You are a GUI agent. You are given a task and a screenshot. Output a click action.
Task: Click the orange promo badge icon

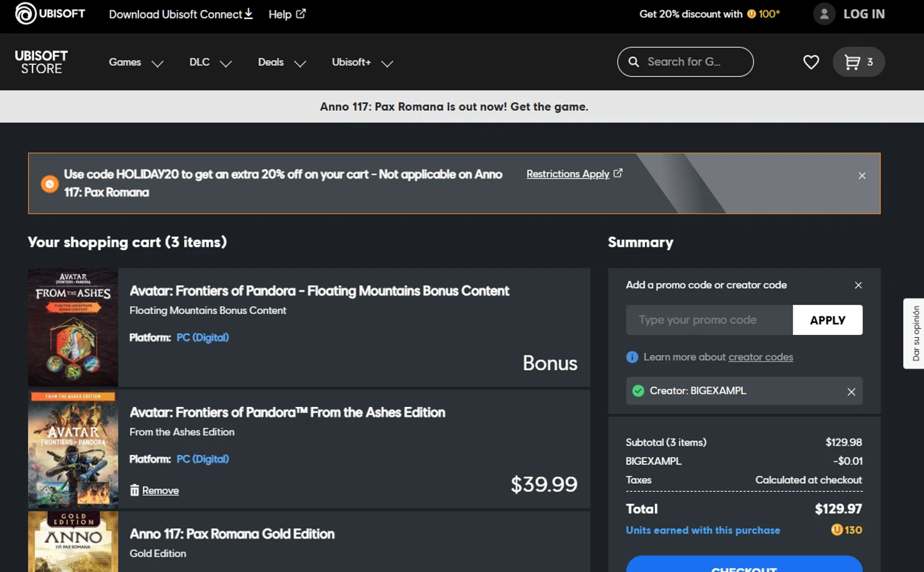coord(49,183)
